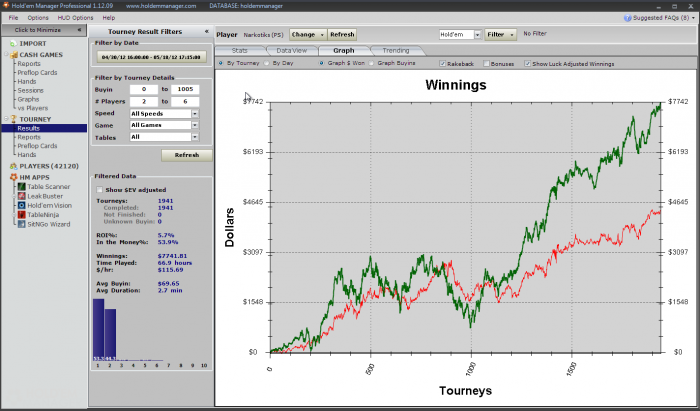Viewport: 700px width, 411px height.
Task: Open Hands under TOURNEY
Action: coord(27,155)
